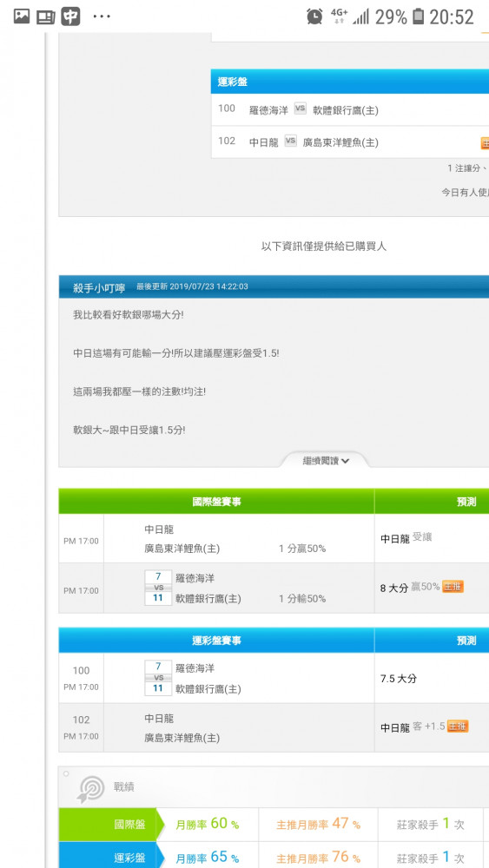Open game 100 羅德海洋 row in top panel
This screenshot has height=868, width=489.
[x=350, y=109]
